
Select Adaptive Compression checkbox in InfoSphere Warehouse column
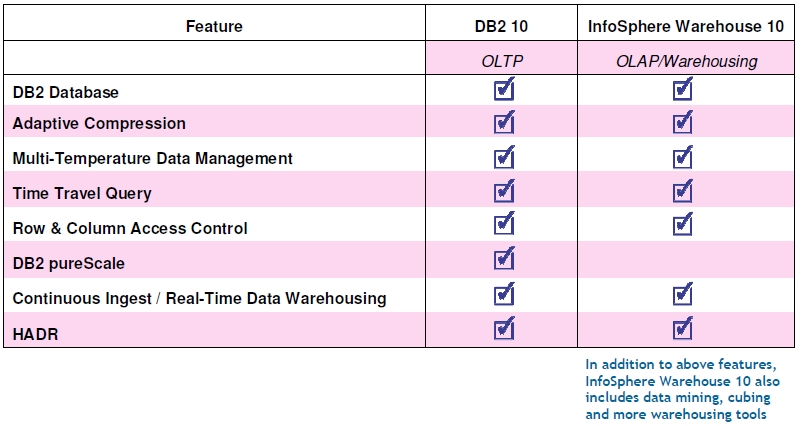(683, 123)
